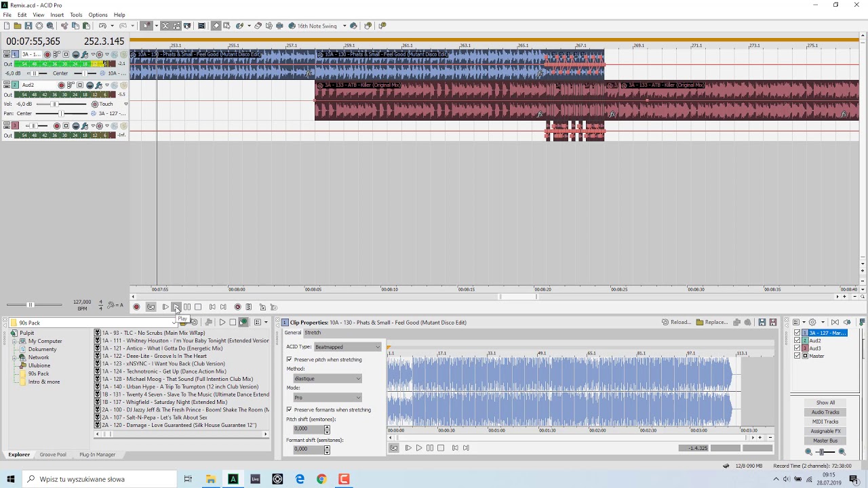868x488 pixels.
Task: Open the Mode Pro dropdown
Action: [x=328, y=398]
